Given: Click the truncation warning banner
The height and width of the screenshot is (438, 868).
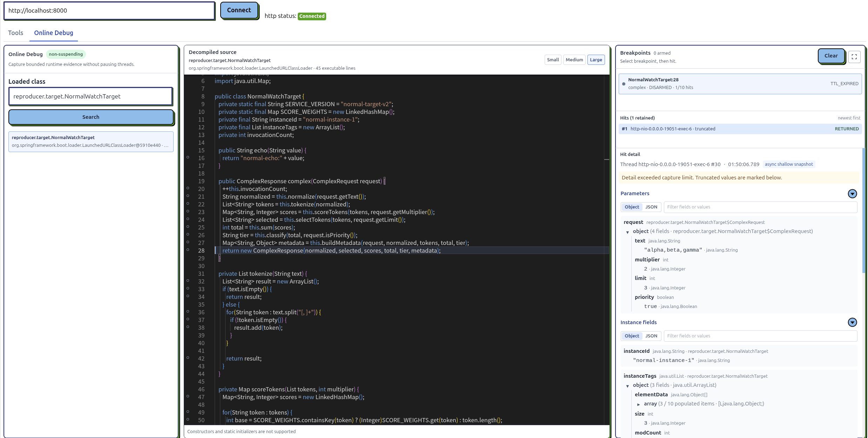Looking at the screenshot, I should pos(739,178).
